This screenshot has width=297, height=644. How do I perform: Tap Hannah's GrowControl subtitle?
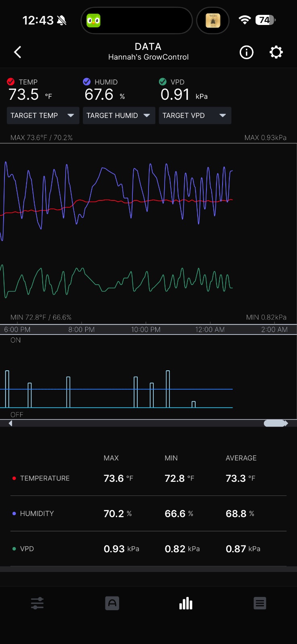(148, 57)
